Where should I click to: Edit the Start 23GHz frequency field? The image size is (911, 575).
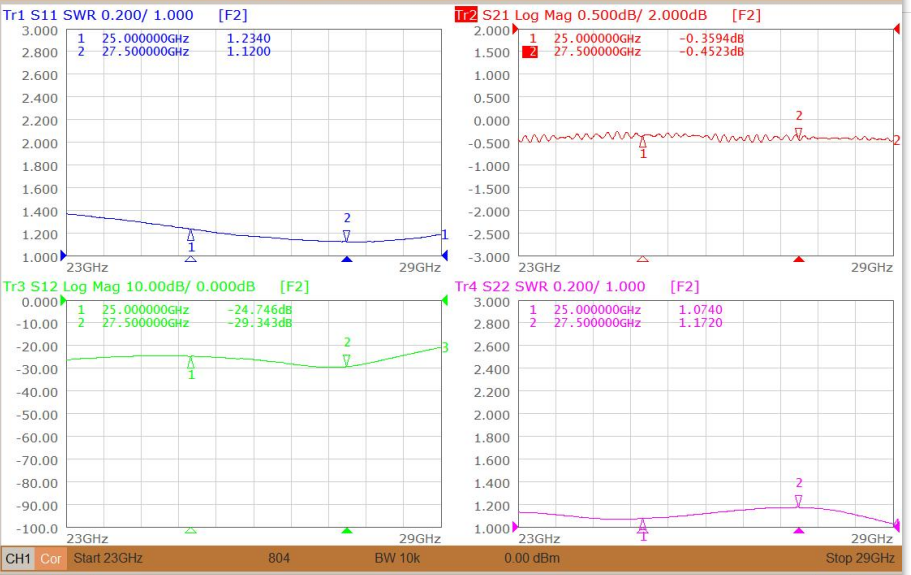coord(108,558)
